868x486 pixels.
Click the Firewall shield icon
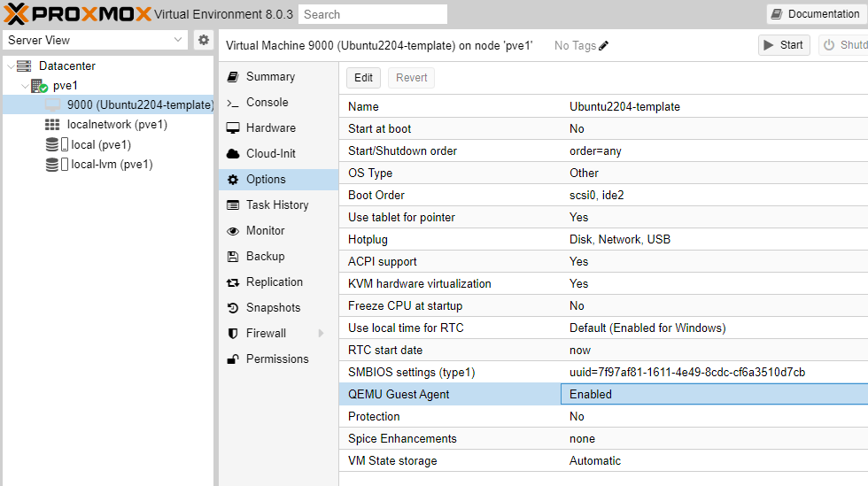(233, 333)
